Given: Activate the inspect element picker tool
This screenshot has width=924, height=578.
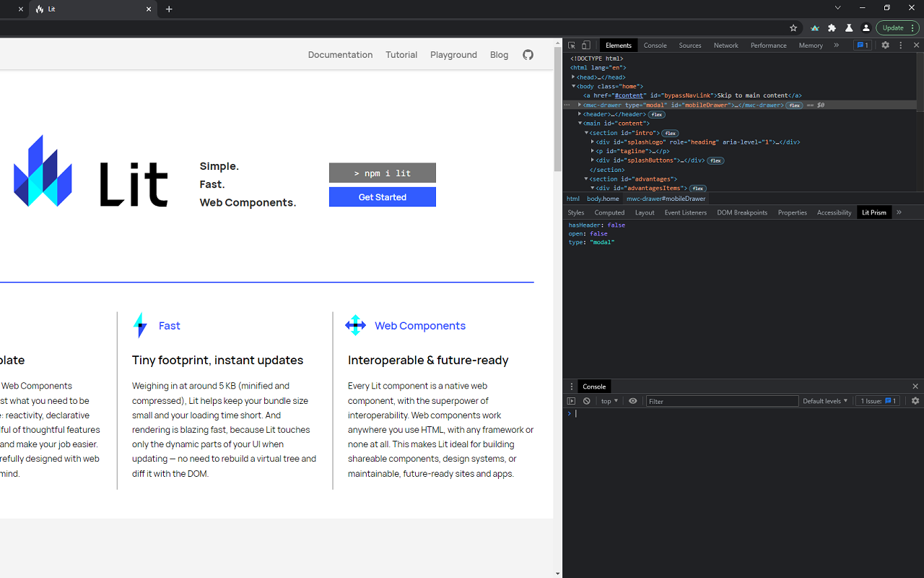Looking at the screenshot, I should (x=571, y=46).
